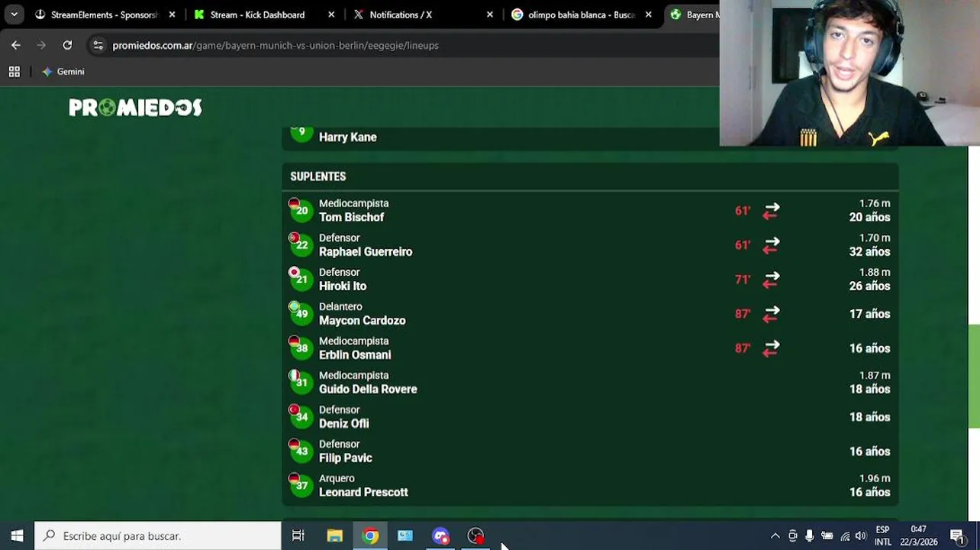This screenshot has height=550, width=980.
Task: Select player name Erblin Osmani
Action: [x=355, y=354]
